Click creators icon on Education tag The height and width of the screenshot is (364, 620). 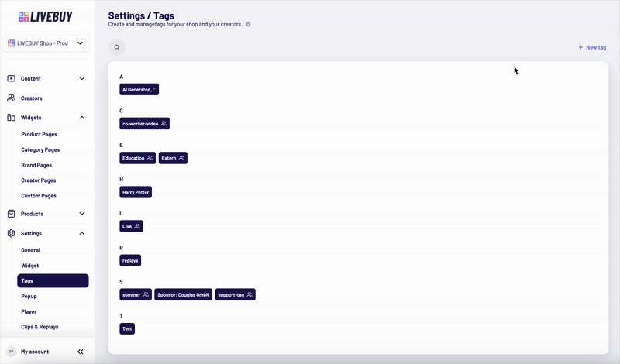point(150,158)
